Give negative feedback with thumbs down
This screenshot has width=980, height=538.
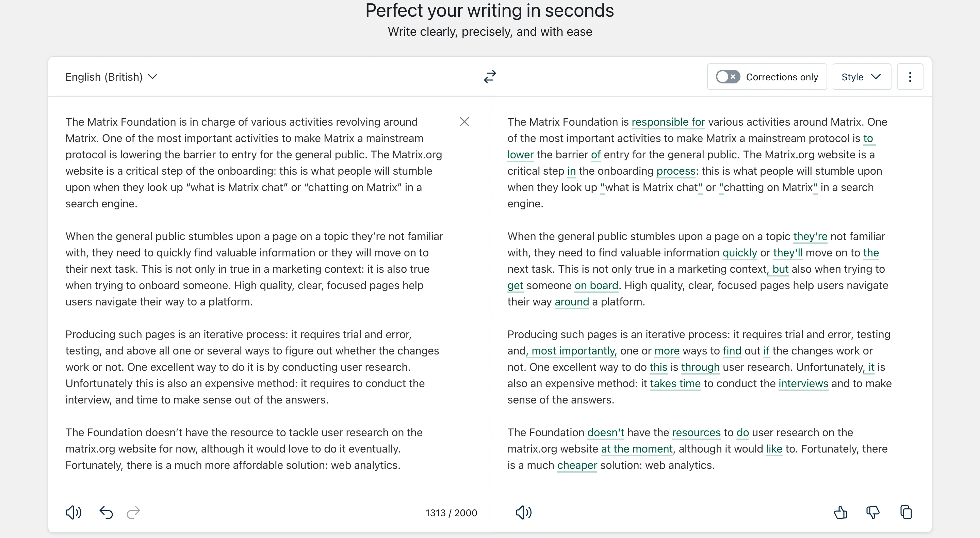(873, 512)
